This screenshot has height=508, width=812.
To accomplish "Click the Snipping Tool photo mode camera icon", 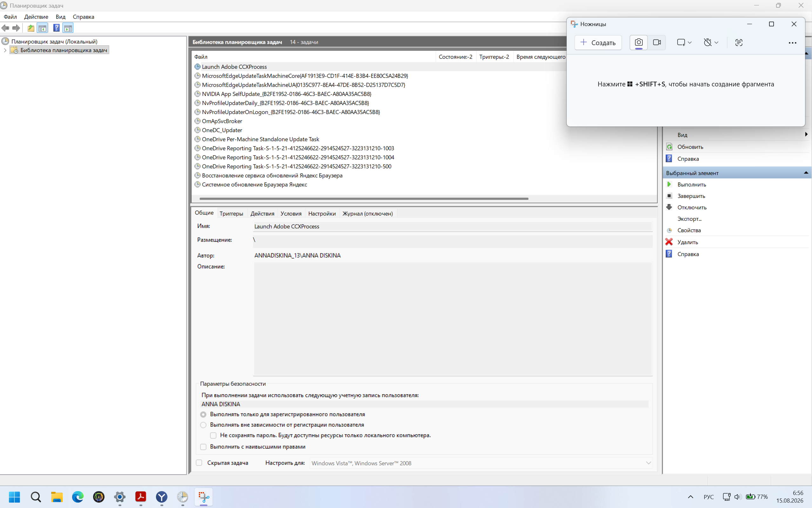I will click(x=638, y=42).
